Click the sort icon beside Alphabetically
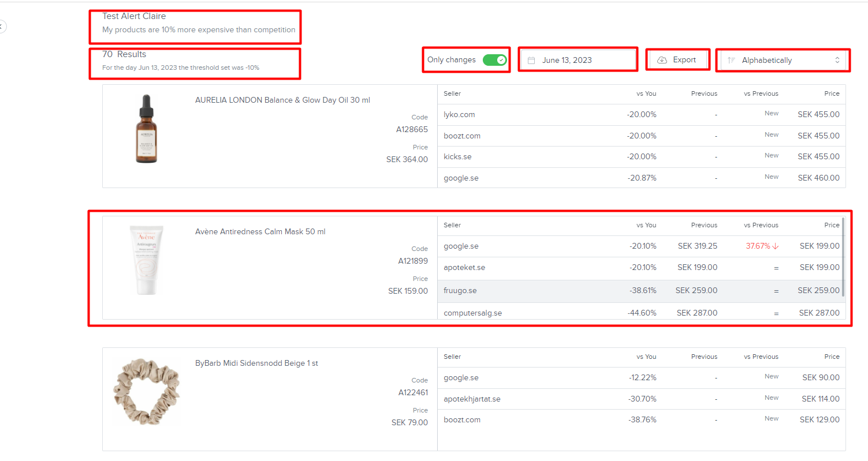This screenshot has height=461, width=868. (731, 60)
